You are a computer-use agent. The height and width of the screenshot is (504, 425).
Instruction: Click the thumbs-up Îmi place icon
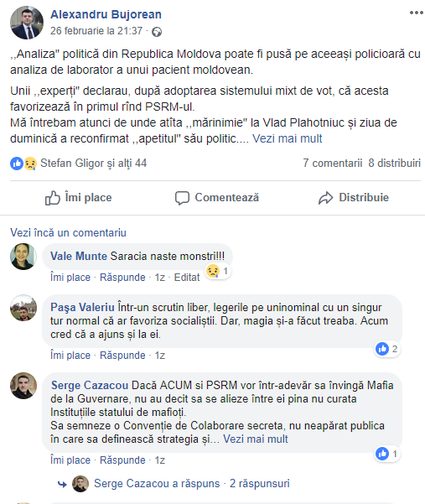click(52, 198)
